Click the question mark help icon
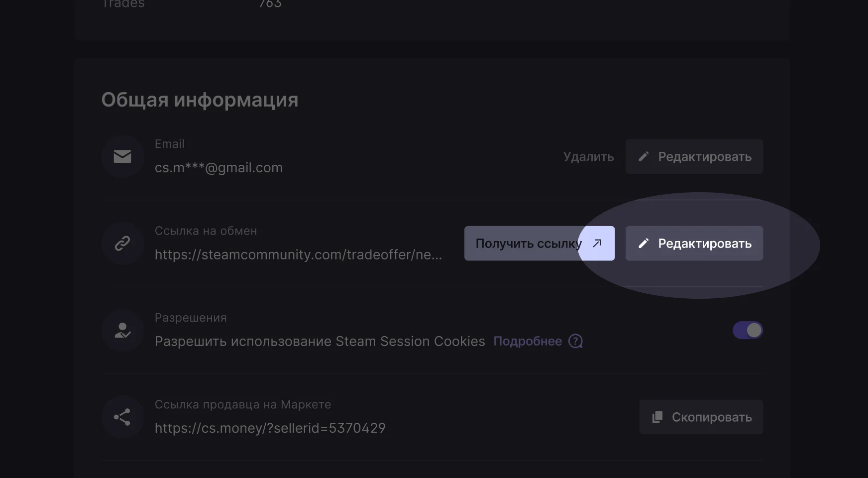Image resolution: width=868 pixels, height=478 pixels. point(575,341)
